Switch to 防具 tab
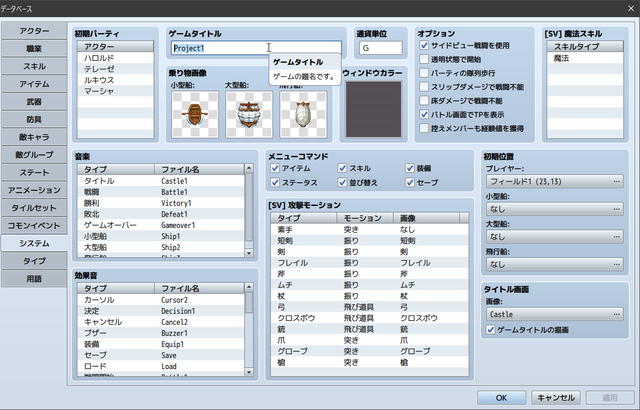640x410 pixels. pos(34,120)
